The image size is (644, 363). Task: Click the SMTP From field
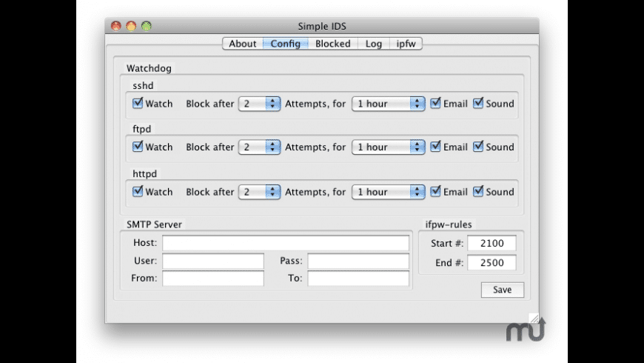coord(212,279)
